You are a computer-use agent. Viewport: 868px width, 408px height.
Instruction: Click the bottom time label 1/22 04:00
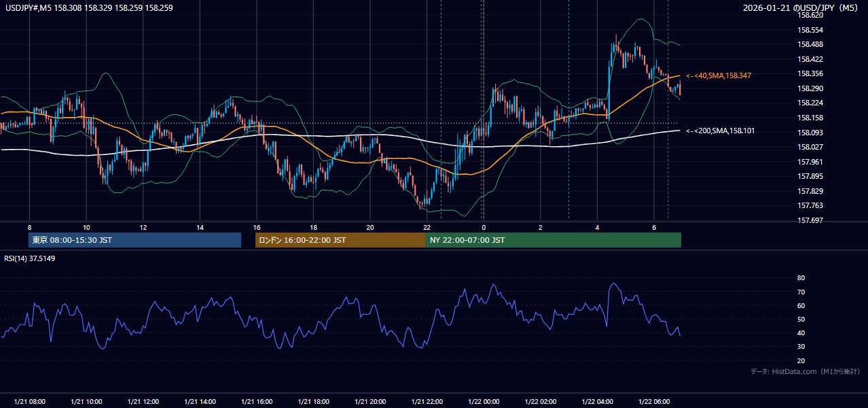[x=597, y=402]
